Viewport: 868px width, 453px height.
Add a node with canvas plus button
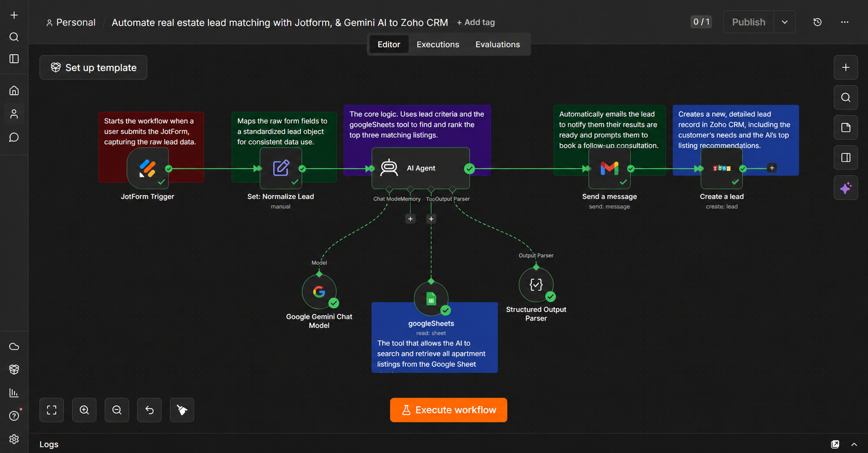(x=846, y=67)
